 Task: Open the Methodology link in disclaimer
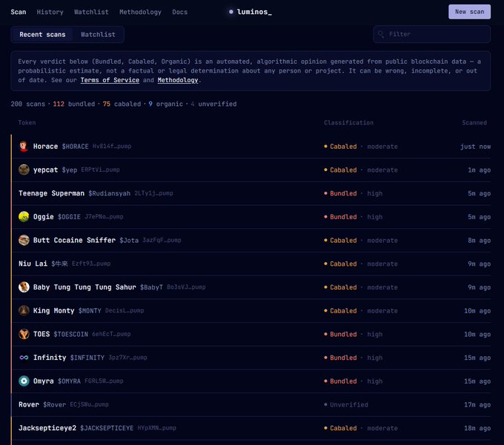point(178,80)
